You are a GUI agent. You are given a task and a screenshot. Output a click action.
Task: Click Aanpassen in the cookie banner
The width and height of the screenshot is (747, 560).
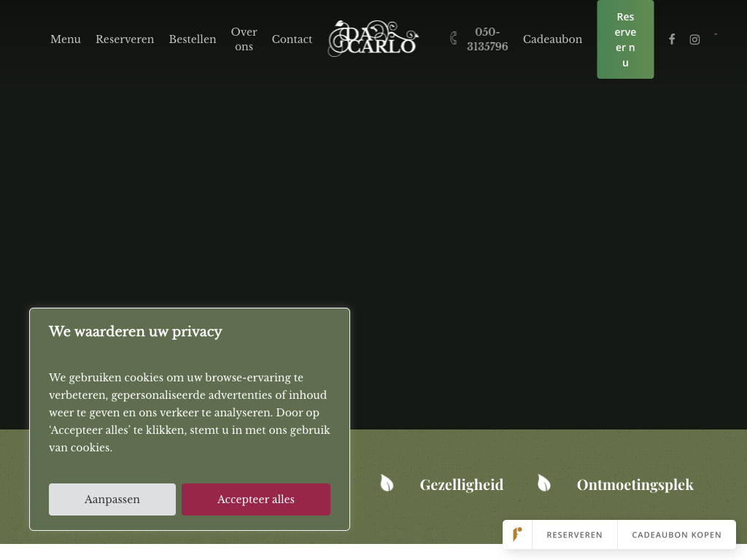click(x=112, y=499)
